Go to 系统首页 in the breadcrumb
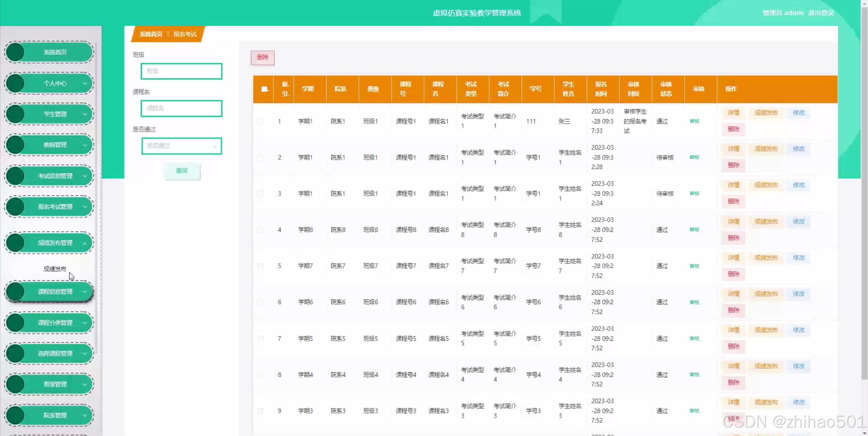868x436 pixels. pos(151,34)
